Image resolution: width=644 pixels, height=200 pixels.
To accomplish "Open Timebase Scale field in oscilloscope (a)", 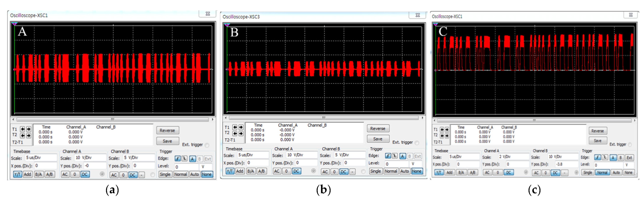I will pyautogui.click(x=41, y=157).
